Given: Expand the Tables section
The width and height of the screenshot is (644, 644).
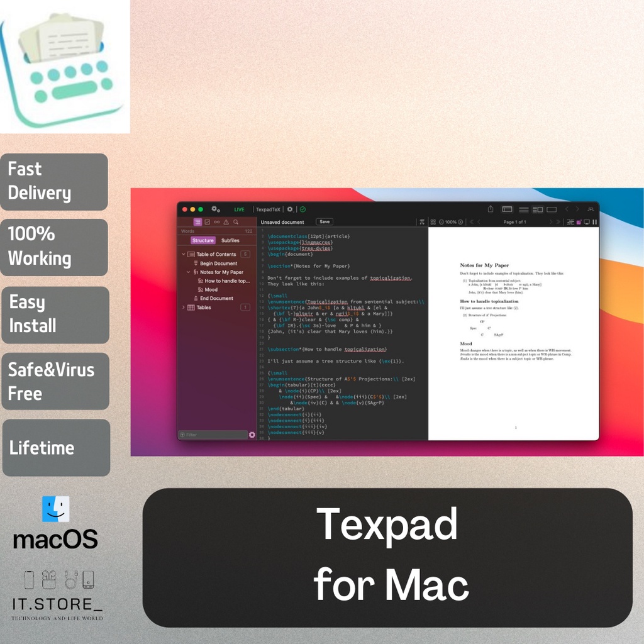Looking at the screenshot, I should 183,308.
